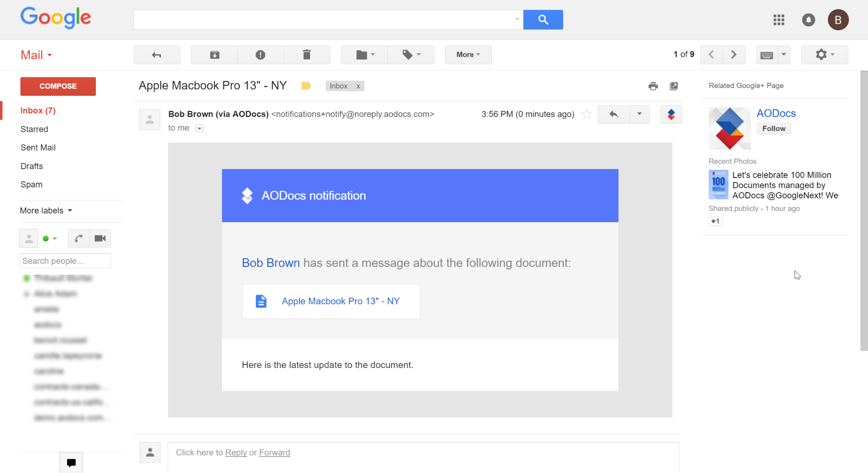The width and height of the screenshot is (868, 473).
Task: Archive this email
Action: click(x=215, y=55)
